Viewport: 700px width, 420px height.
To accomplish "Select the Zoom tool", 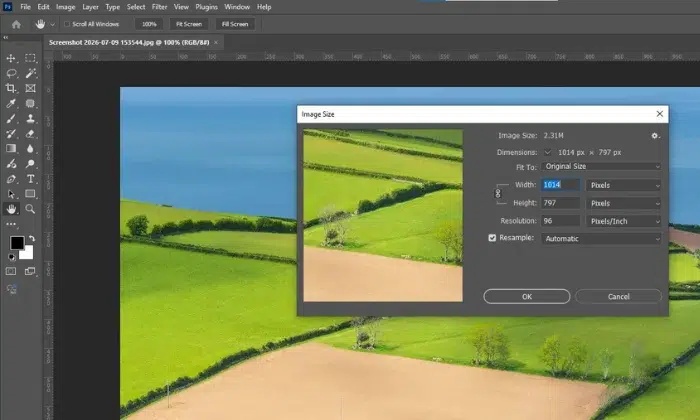I will (x=30, y=209).
